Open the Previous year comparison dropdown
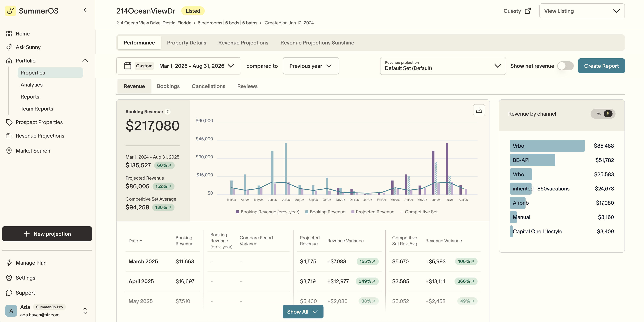644x322 pixels. [x=311, y=66]
